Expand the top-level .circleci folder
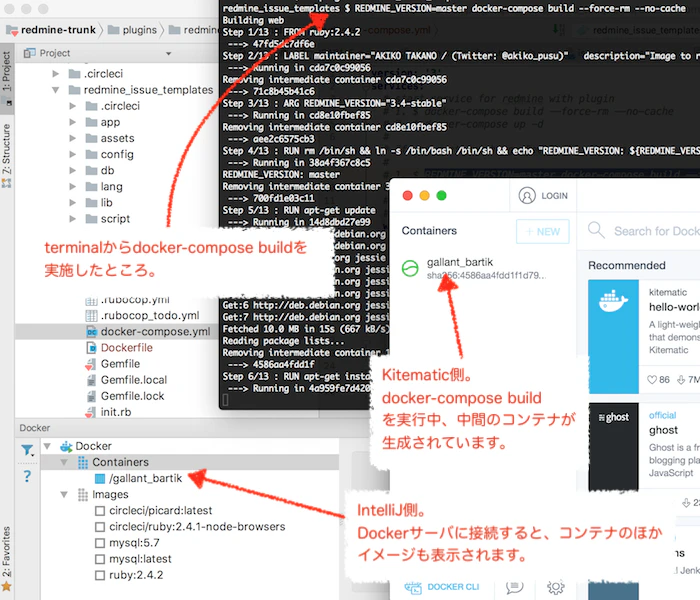Viewport: 700px width, 600px height. (55, 74)
